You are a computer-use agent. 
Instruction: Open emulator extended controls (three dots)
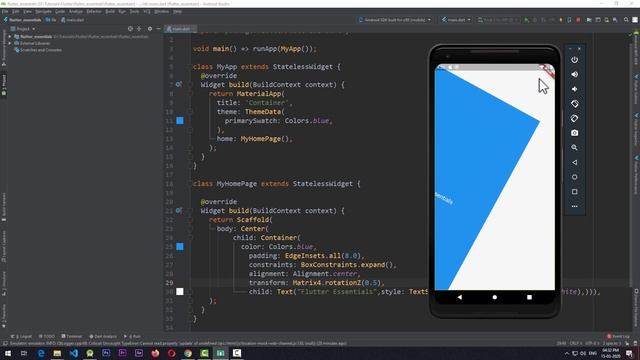click(574, 207)
